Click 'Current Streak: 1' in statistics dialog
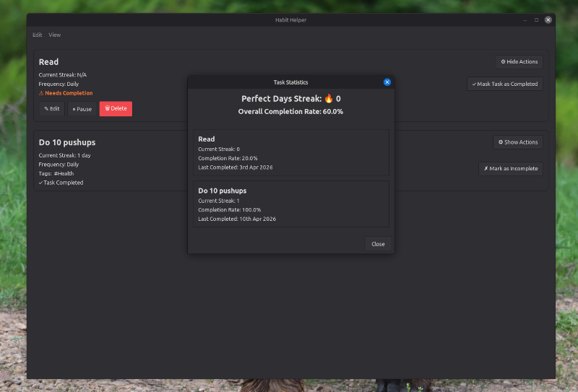 coord(219,201)
